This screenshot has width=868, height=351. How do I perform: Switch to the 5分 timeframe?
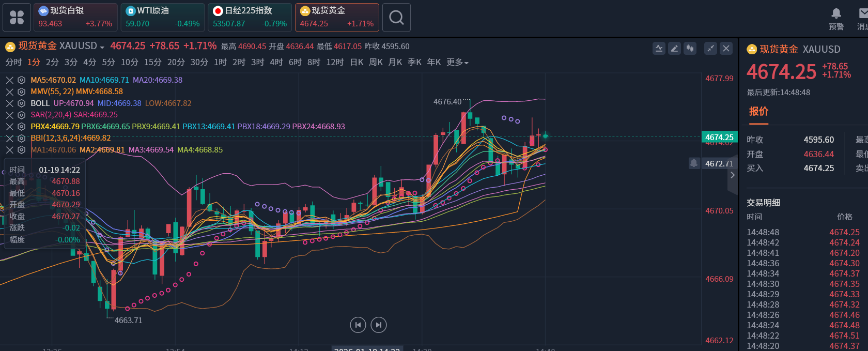point(109,63)
